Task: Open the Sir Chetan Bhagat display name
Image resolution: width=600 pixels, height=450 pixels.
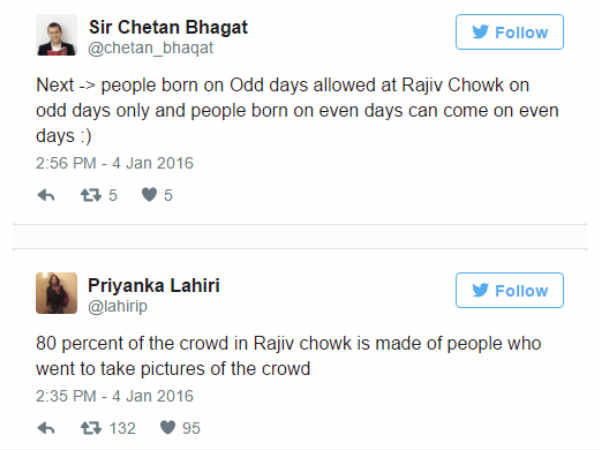Action: [168, 27]
